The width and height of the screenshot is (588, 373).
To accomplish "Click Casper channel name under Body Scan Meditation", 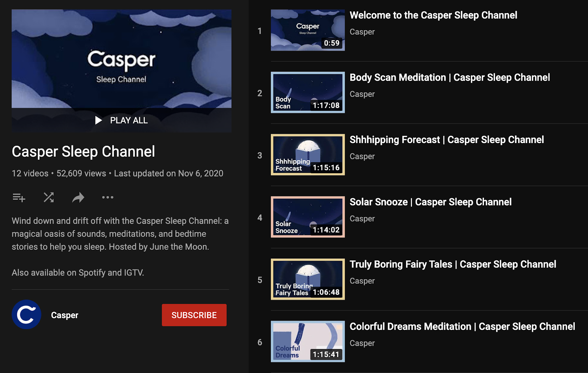I will (x=362, y=94).
